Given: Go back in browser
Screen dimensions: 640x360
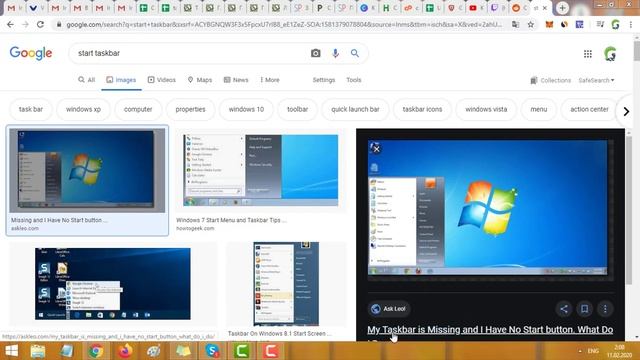Looking at the screenshot, I should tap(10, 24).
